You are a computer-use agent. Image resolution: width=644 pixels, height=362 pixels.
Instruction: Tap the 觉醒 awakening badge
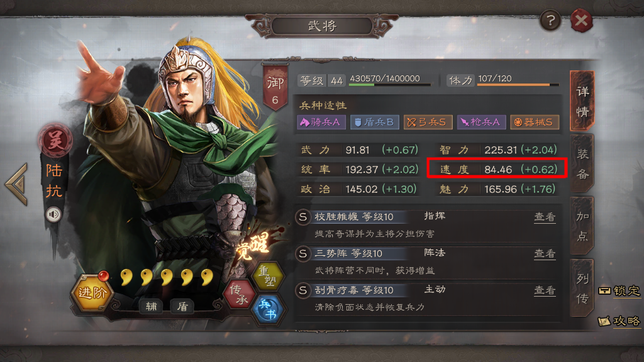pos(253,246)
